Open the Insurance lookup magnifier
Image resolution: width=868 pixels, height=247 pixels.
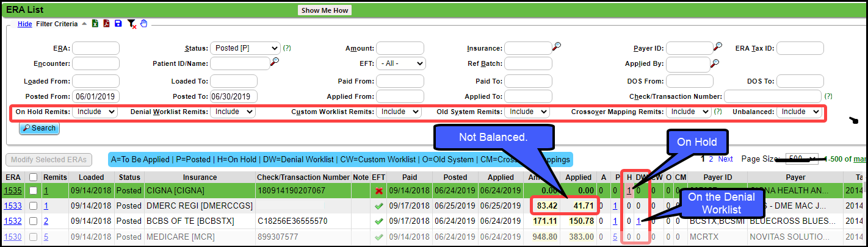pyautogui.click(x=557, y=46)
